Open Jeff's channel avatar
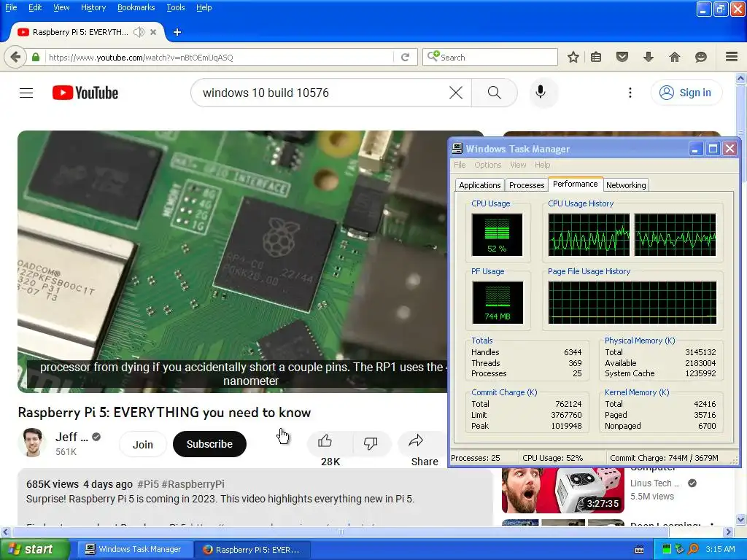747x560 pixels. point(32,443)
